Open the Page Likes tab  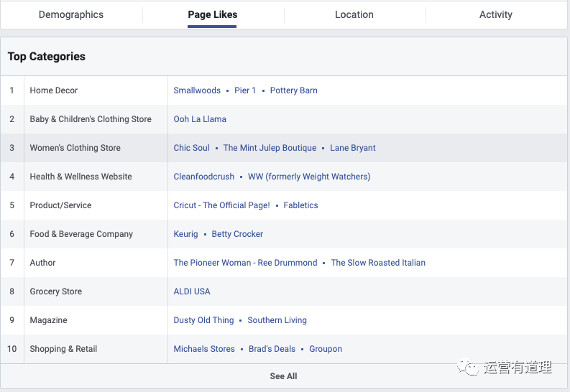tap(212, 14)
